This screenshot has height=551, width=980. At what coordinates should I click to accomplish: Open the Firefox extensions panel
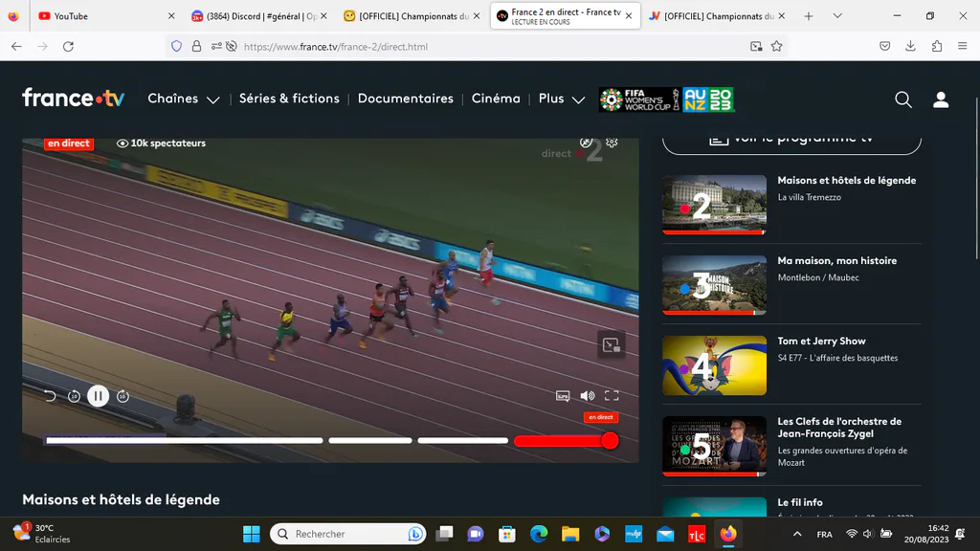tap(937, 46)
